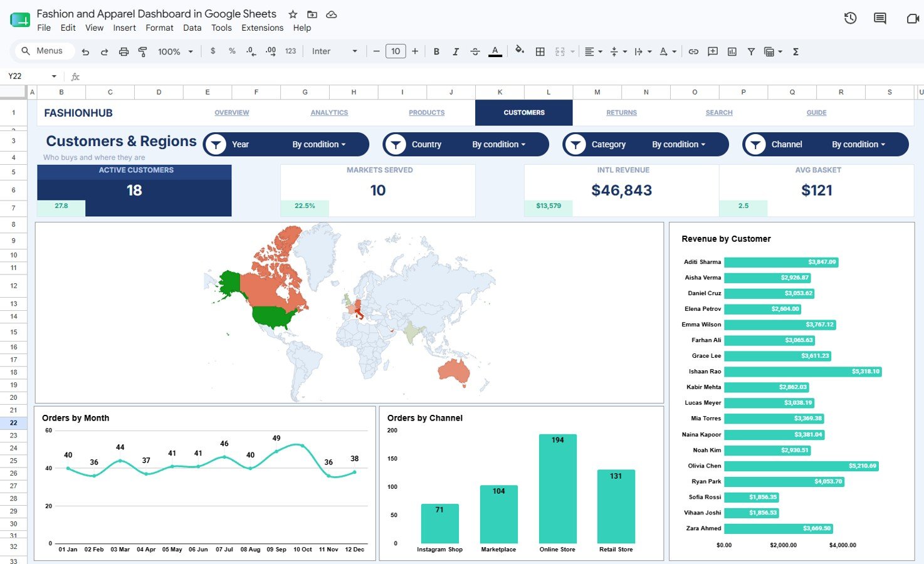Go to the ANALYTICS dashboard link
The image size is (924, 564).
329,113
